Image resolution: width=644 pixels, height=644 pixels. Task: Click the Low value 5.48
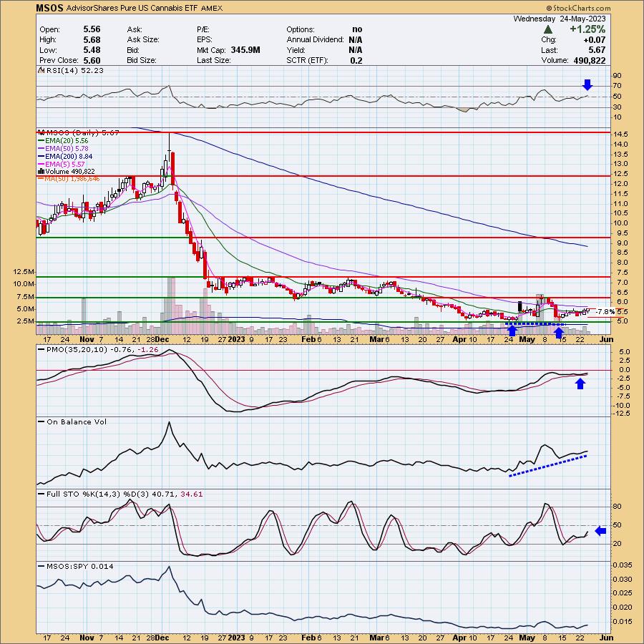tap(92, 49)
